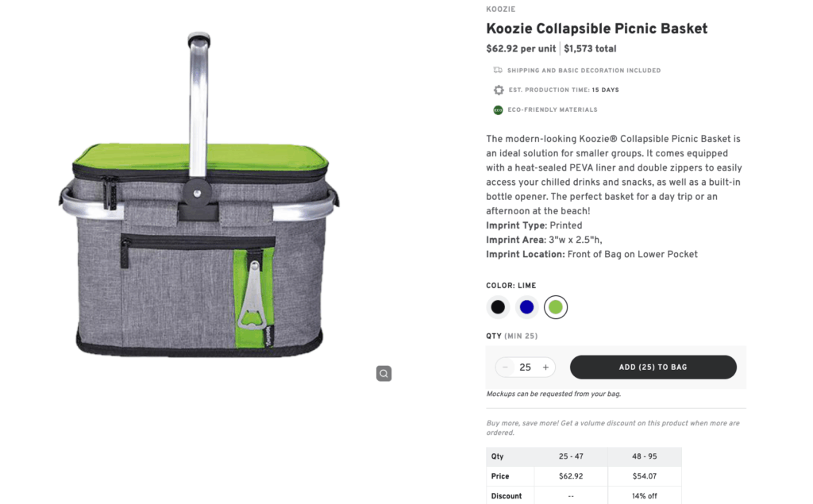Decrease quantity with the minus stepper
The height and width of the screenshot is (504, 813).
(505, 367)
